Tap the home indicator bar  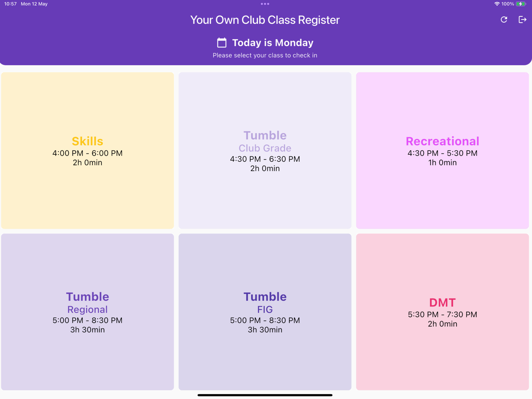point(265,395)
